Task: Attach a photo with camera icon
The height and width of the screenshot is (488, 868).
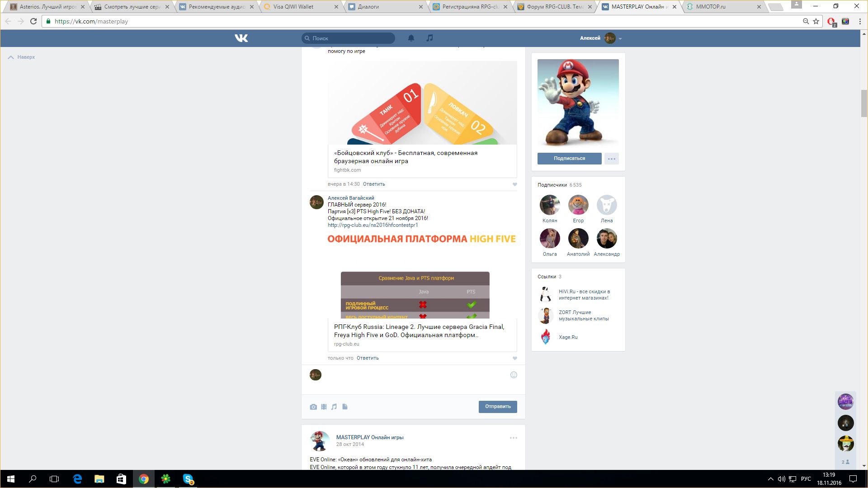Action: 313,407
